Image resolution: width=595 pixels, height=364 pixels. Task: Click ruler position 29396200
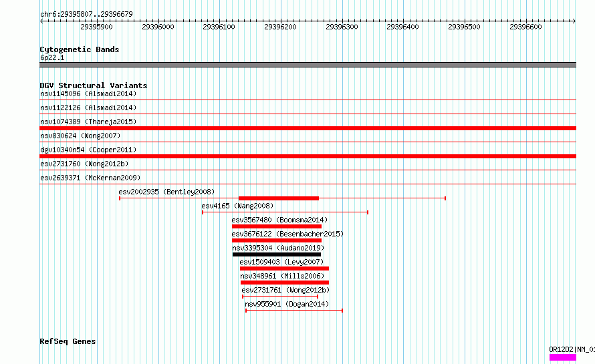[x=280, y=27]
